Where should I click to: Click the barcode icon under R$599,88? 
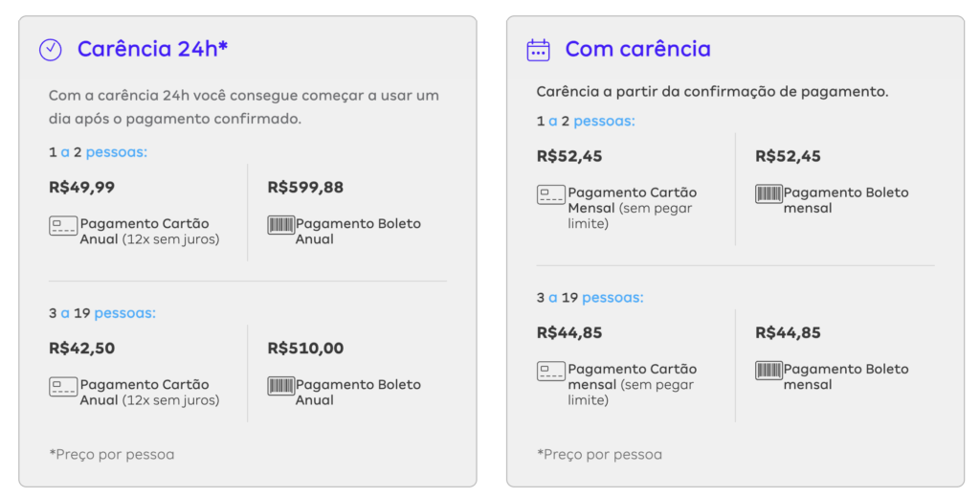point(280,225)
